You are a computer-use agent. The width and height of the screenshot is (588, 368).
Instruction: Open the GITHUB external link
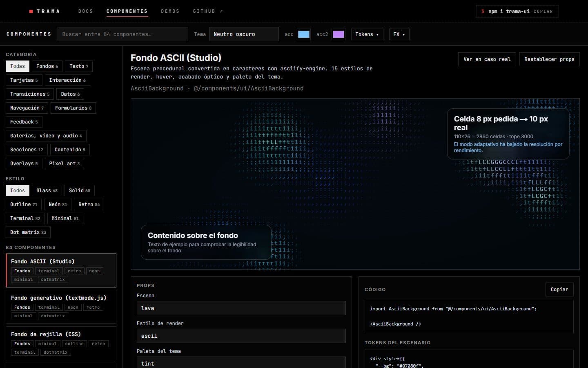pos(208,11)
